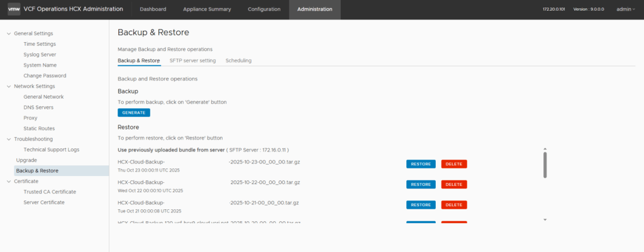Delete the 2025-10-22 backup bundle
Screen dimensions: 644x252
click(453, 184)
